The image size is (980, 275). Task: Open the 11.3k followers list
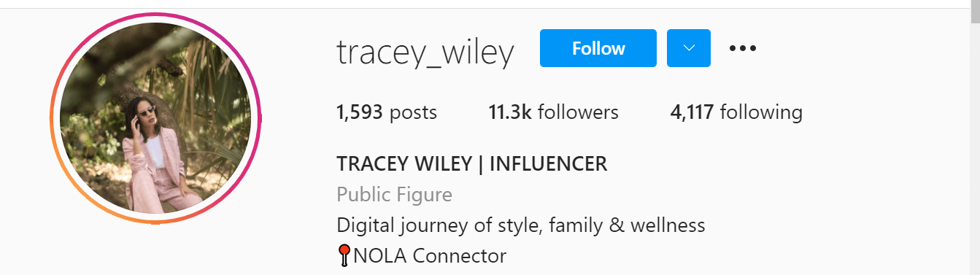[553, 112]
